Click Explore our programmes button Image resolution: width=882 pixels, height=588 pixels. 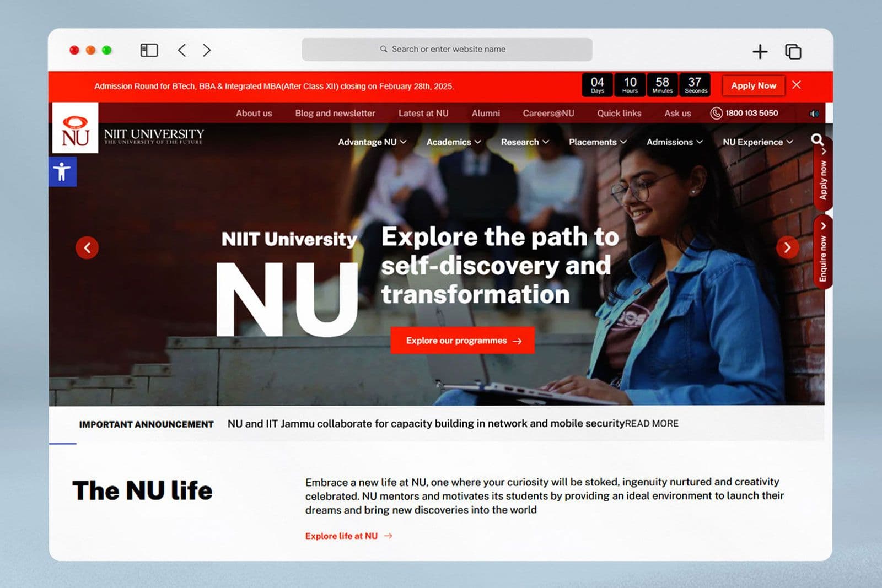click(462, 341)
